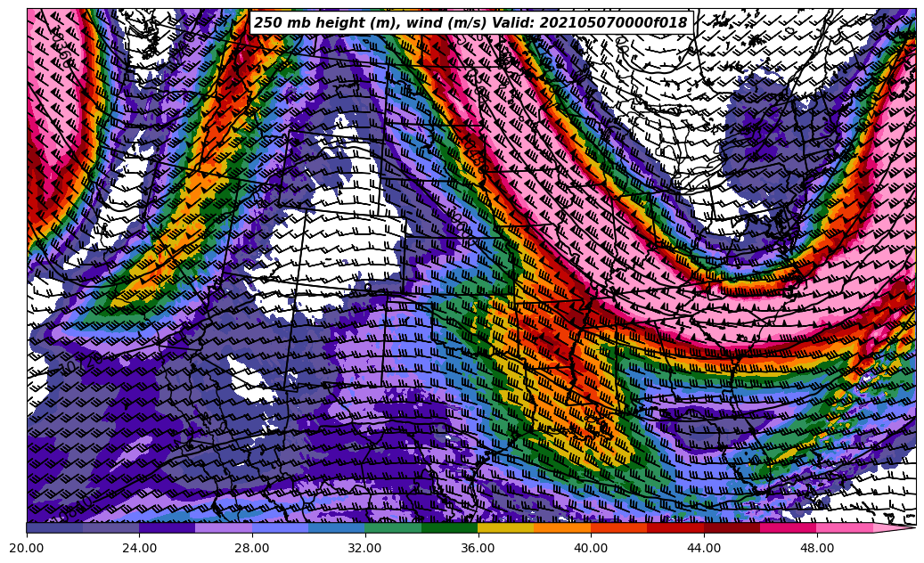924x563 pixels.
Task: Select the slate-blue 20–22 colorbar segment
Action: (55, 527)
